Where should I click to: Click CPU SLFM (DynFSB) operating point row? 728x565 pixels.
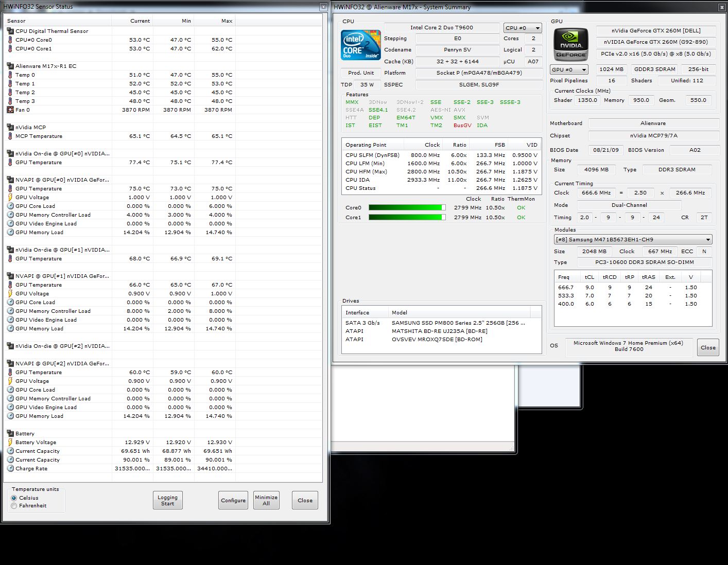point(441,155)
